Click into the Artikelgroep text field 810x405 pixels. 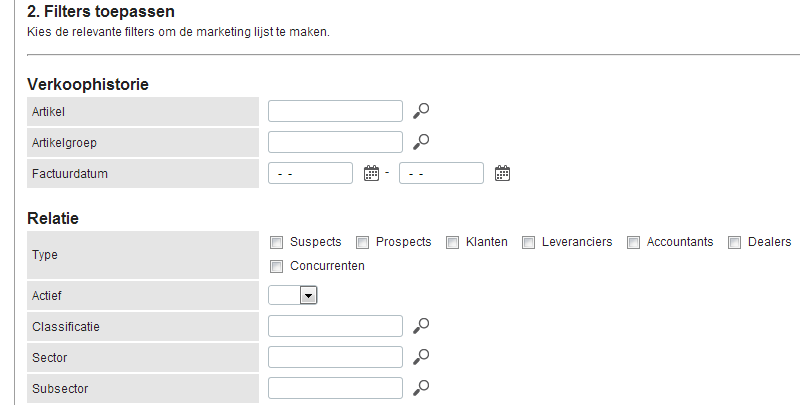click(335, 142)
